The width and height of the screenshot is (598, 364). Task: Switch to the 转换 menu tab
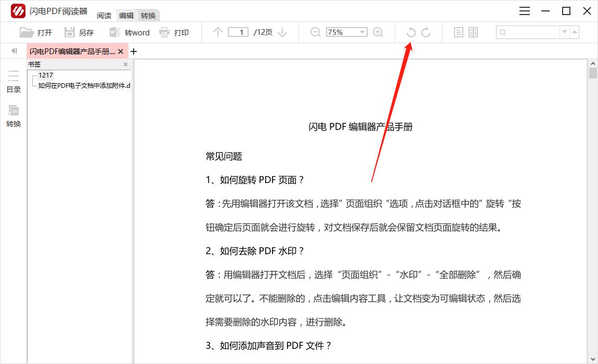148,16
